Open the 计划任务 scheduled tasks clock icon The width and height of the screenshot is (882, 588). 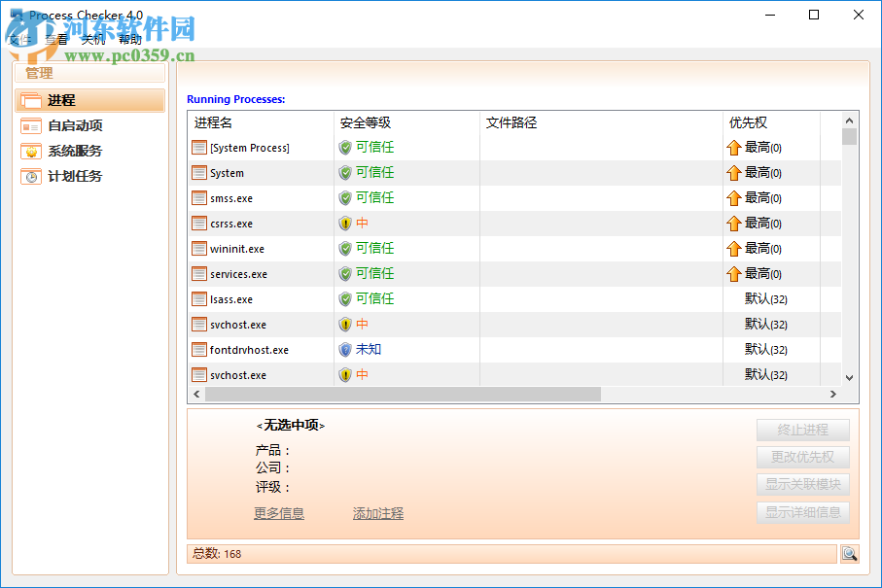coord(30,176)
